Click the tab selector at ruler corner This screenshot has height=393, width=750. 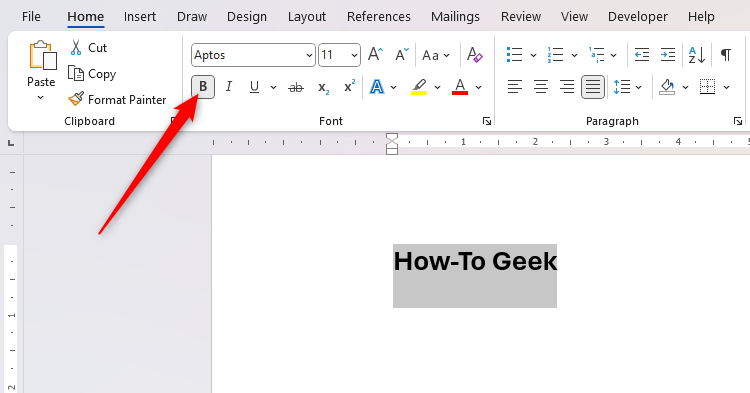tap(11, 143)
